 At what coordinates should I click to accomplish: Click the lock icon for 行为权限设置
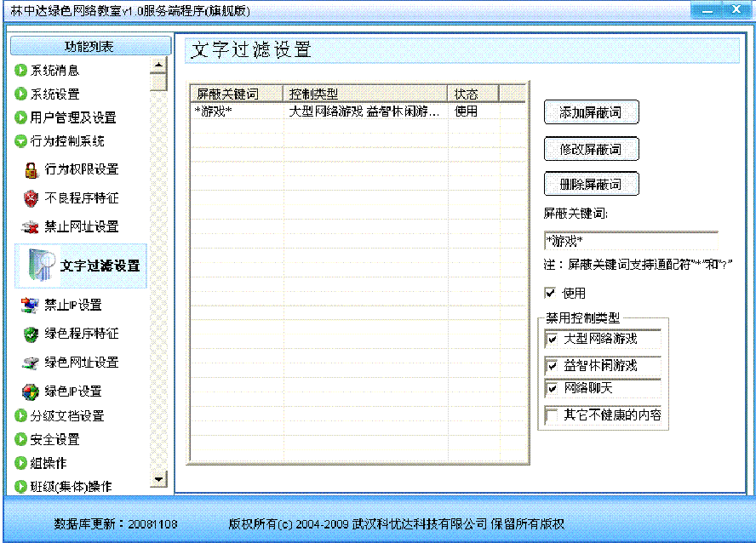point(31,170)
